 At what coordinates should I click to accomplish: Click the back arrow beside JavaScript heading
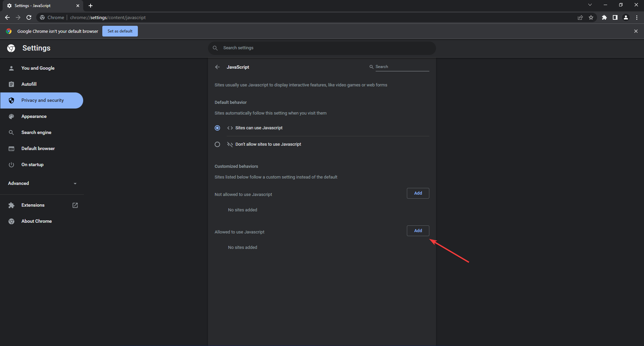tap(217, 67)
